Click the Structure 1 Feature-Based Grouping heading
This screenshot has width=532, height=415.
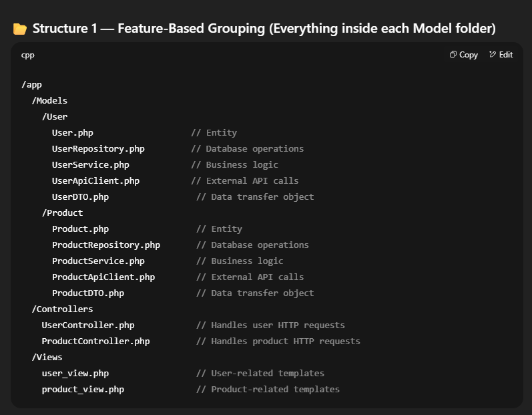[x=264, y=29]
